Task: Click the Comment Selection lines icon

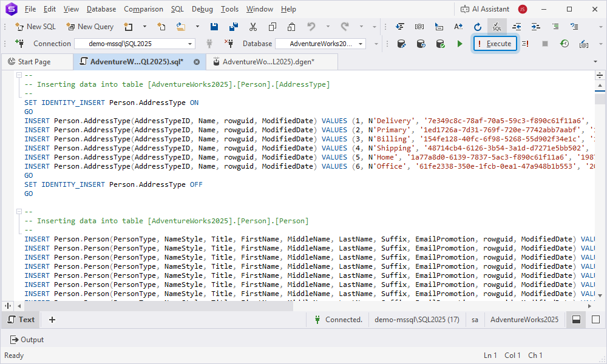Action: (555, 27)
